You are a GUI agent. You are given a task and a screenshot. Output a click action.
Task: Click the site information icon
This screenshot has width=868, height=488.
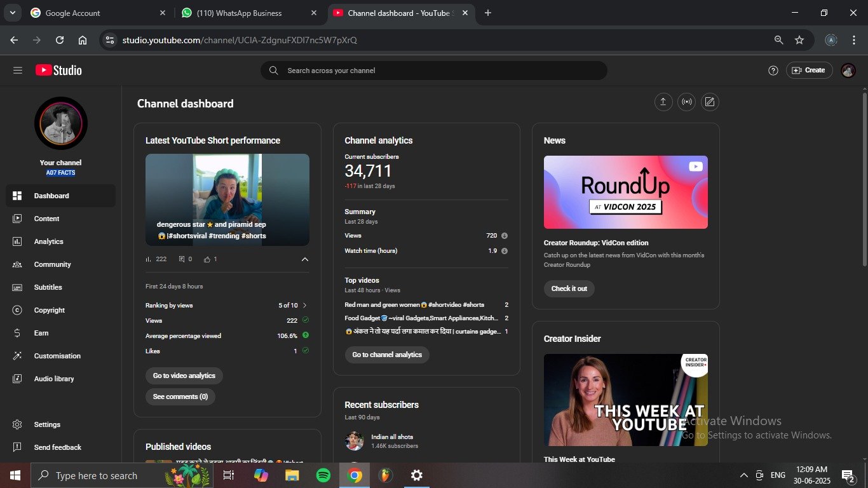[110, 40]
